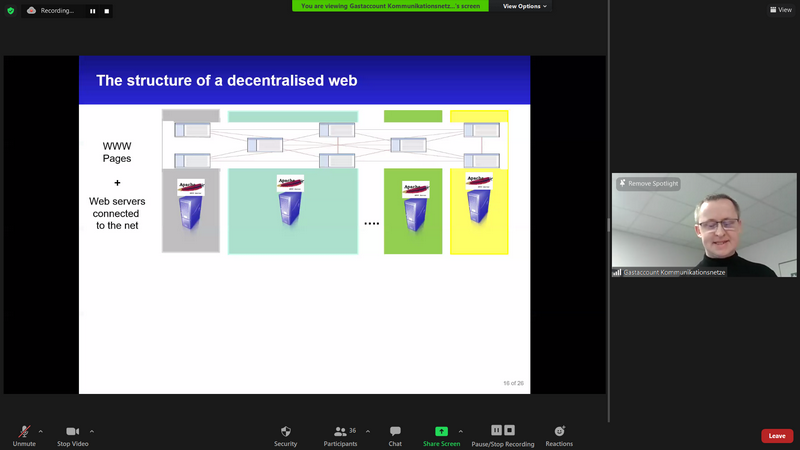Click the Pause/Stop Recording control
The height and width of the screenshot is (450, 800).
[x=503, y=436]
